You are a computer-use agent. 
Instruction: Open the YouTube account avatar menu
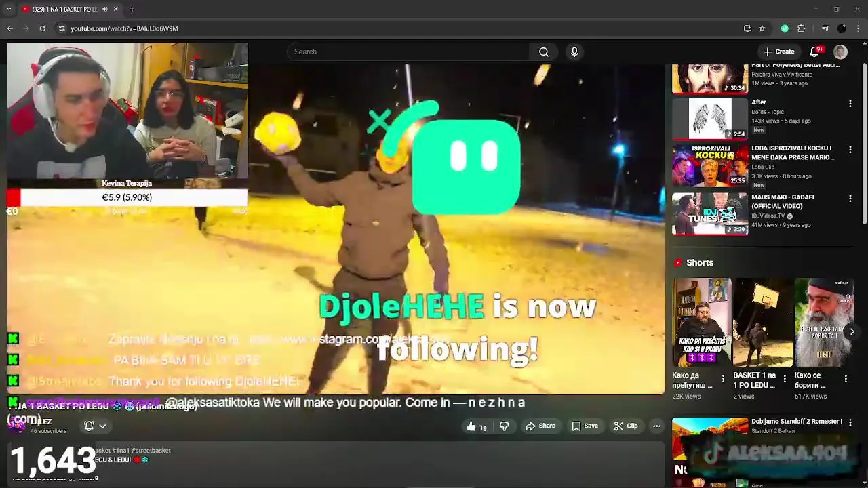tap(840, 52)
